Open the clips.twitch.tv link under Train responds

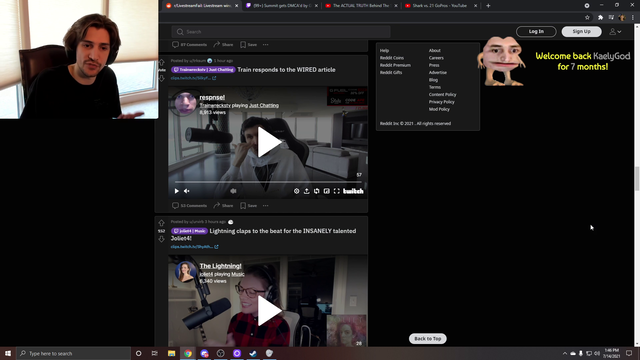coord(193,78)
